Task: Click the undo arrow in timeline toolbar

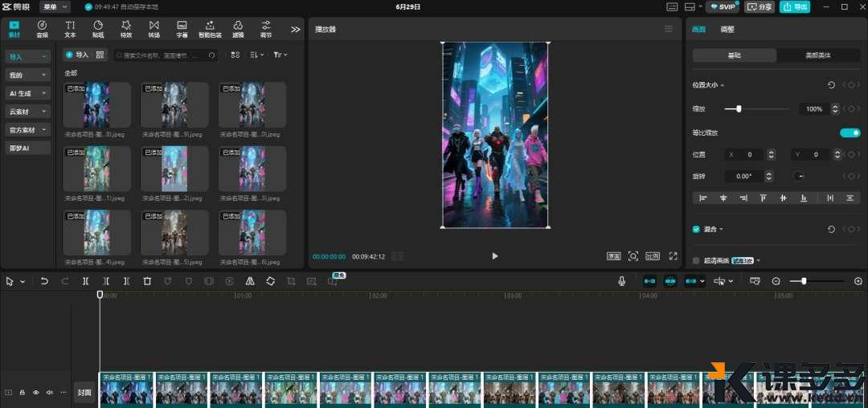Action: 44,281
